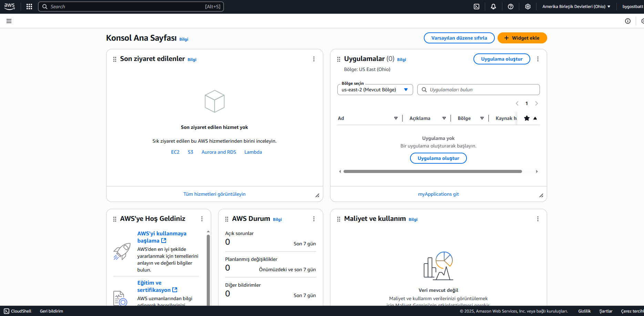Click the Diğer bildirimler label
644x316 pixels.
point(243,285)
